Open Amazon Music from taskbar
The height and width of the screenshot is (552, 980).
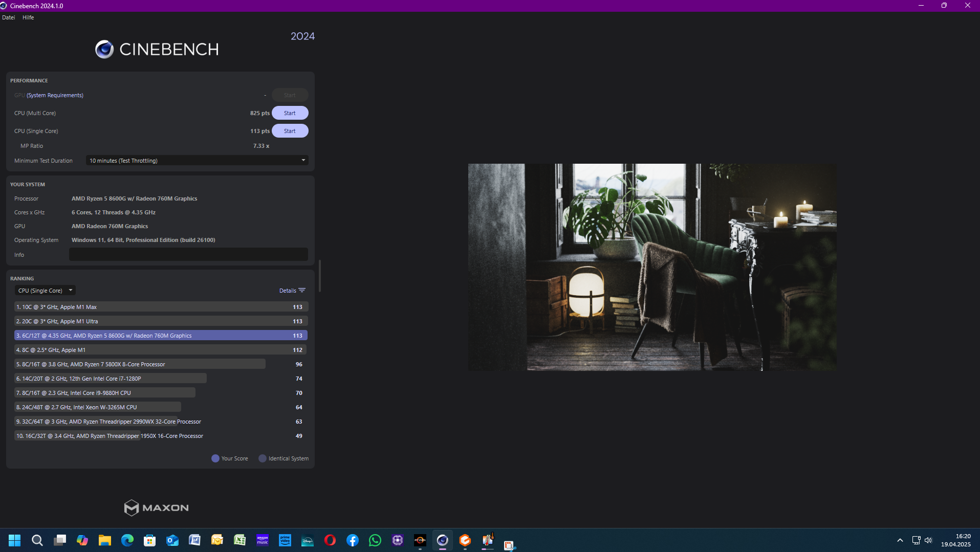coord(263,540)
